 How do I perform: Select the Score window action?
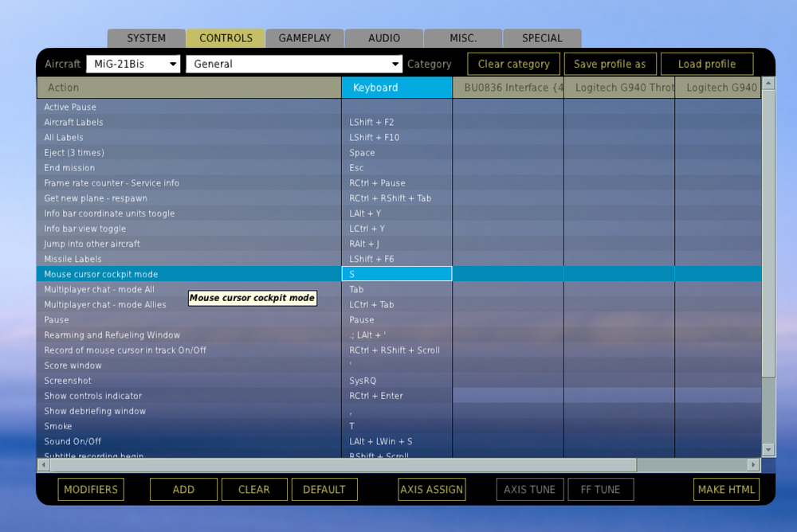(189, 366)
